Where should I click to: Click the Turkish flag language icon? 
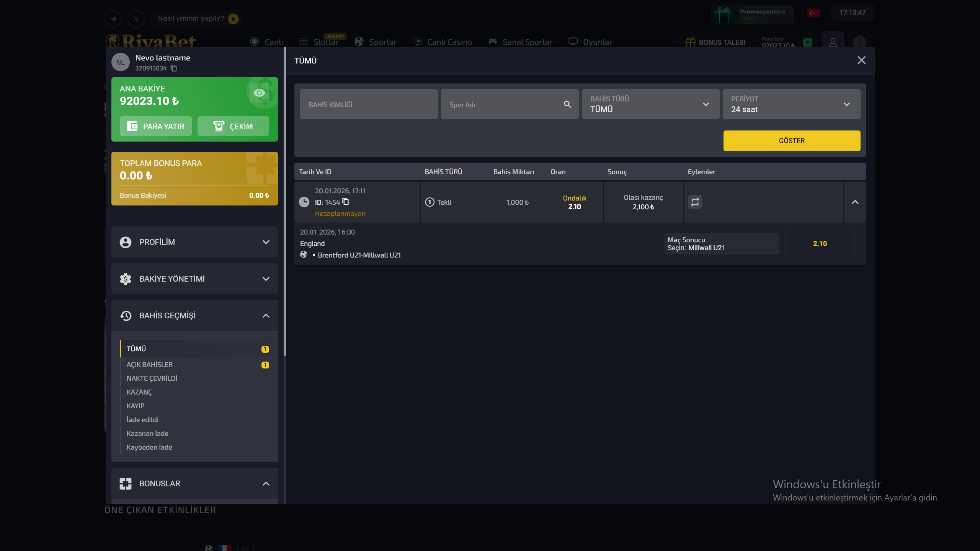(813, 13)
